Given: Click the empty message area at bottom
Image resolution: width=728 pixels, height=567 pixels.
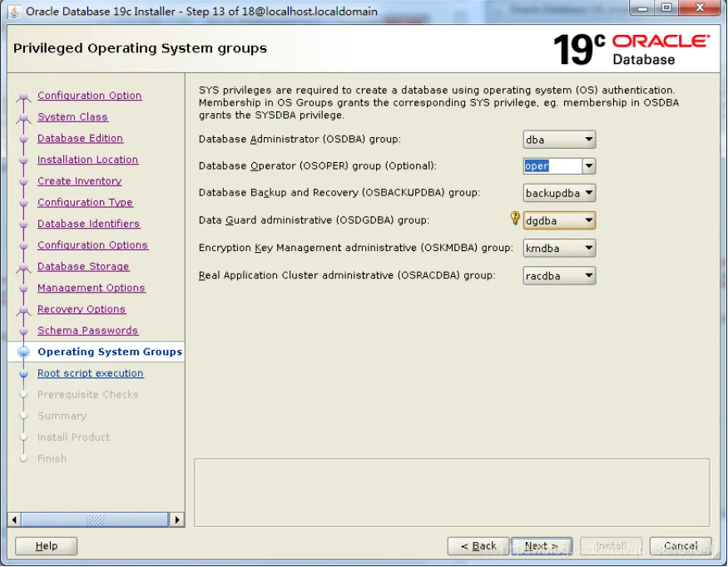Looking at the screenshot, I should click(452, 493).
